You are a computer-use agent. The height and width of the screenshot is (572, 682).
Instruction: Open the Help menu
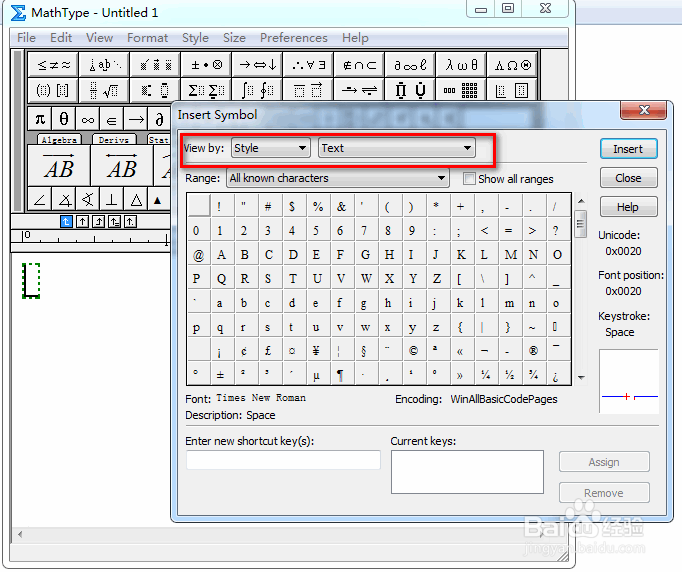355,38
